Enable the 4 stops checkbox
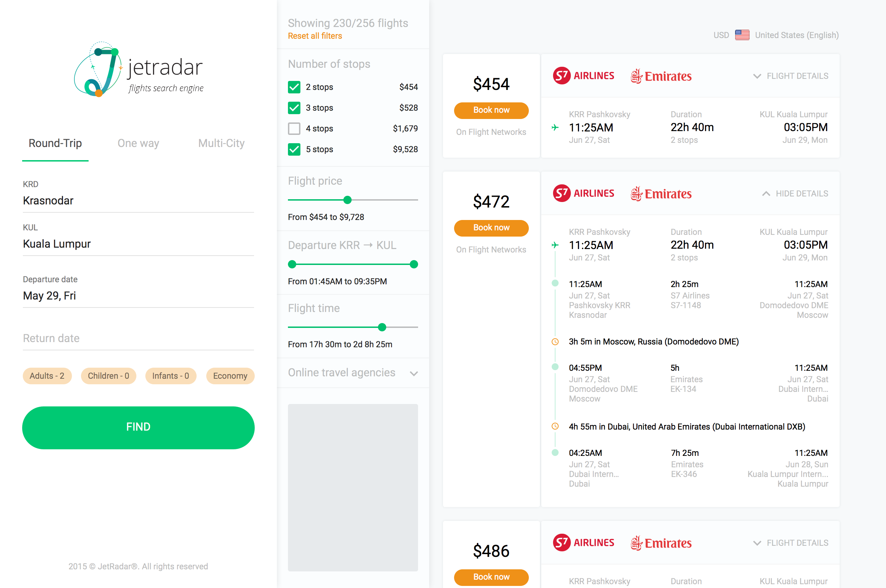The height and width of the screenshot is (588, 886). pyautogui.click(x=294, y=129)
